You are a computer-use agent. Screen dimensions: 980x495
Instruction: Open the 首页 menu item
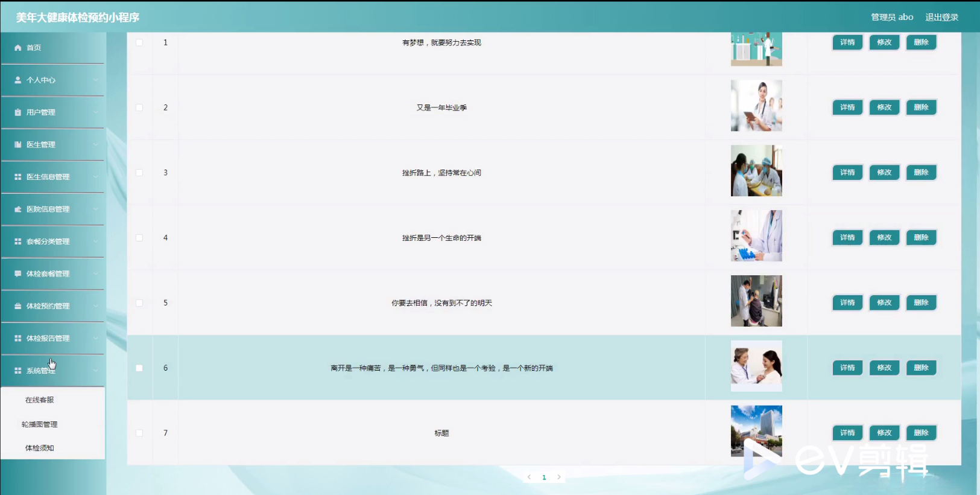(x=52, y=48)
